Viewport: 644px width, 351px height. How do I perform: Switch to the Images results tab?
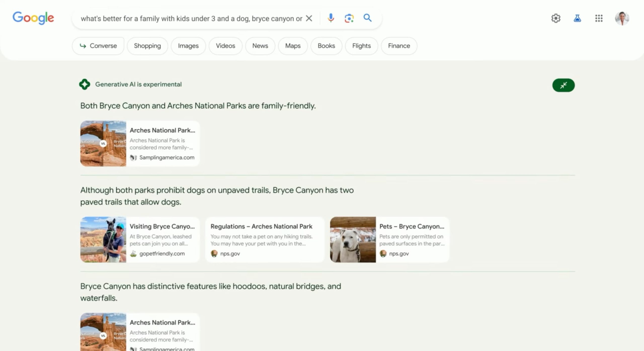[x=188, y=46]
